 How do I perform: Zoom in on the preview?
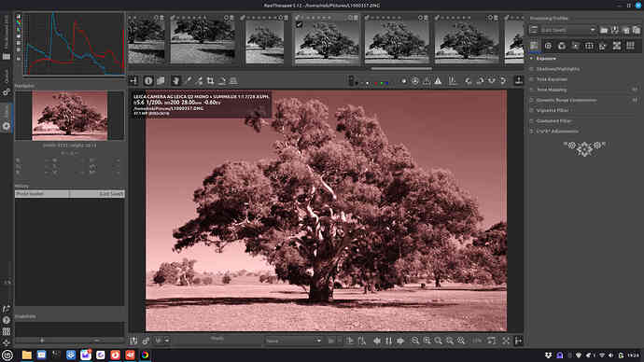427,341
